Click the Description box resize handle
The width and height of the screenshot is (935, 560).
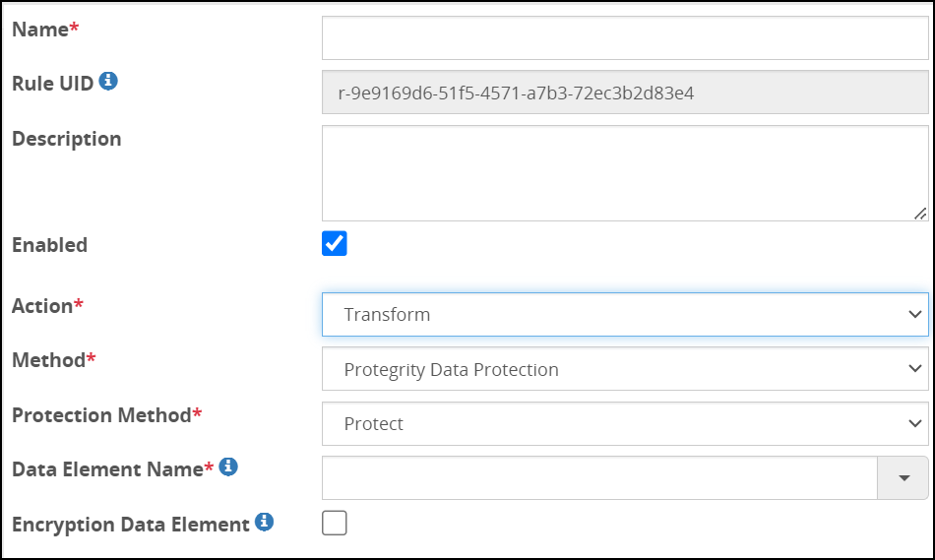click(x=920, y=213)
